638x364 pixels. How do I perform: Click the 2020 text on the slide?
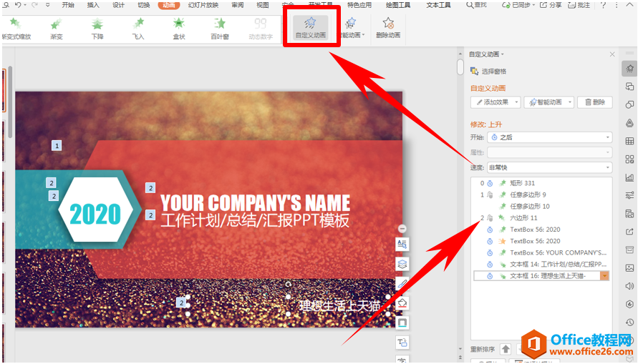coord(95,214)
